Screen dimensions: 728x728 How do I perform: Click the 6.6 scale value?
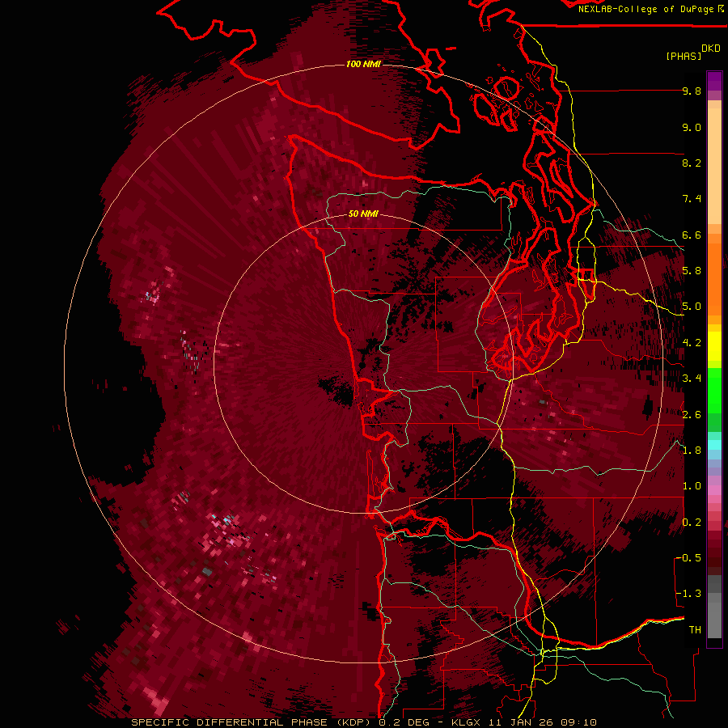[x=692, y=235]
